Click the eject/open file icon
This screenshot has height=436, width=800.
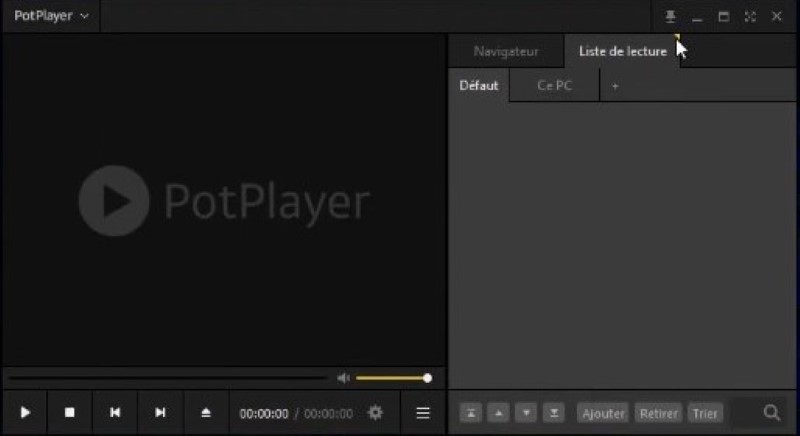(206, 412)
